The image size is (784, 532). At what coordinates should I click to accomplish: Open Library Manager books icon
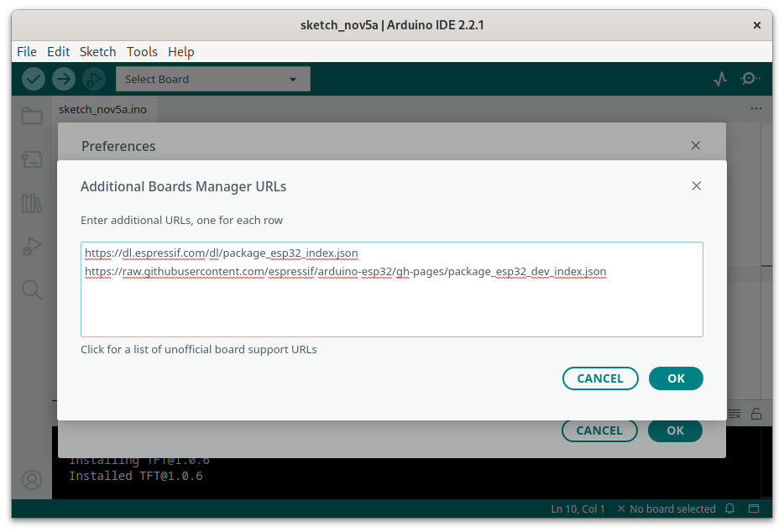coord(32,203)
